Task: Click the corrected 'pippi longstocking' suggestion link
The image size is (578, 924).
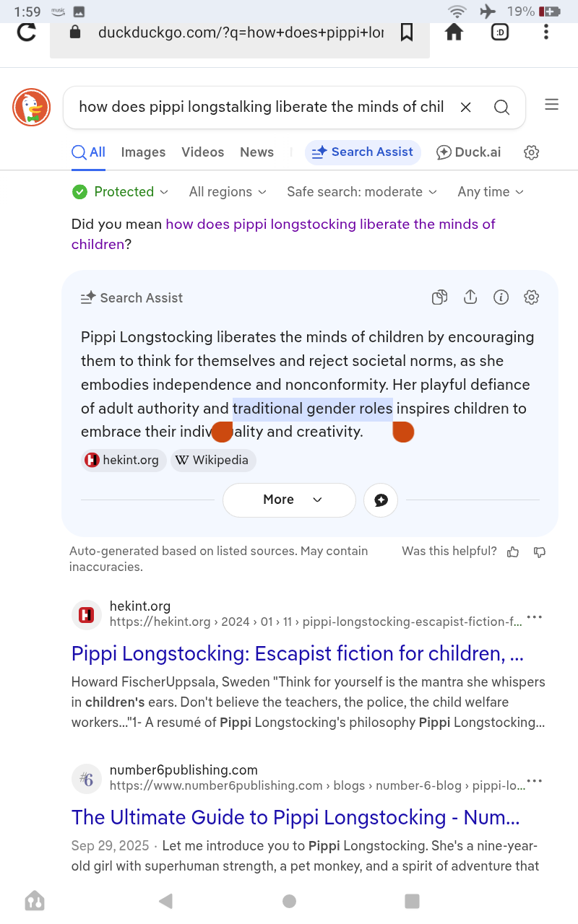Action: [283, 234]
